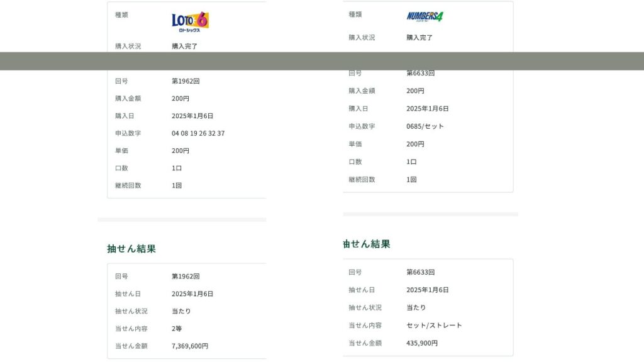Select Numbers4 applied number 0685/セット
Viewport: 644px width, 362px height.
point(425,126)
